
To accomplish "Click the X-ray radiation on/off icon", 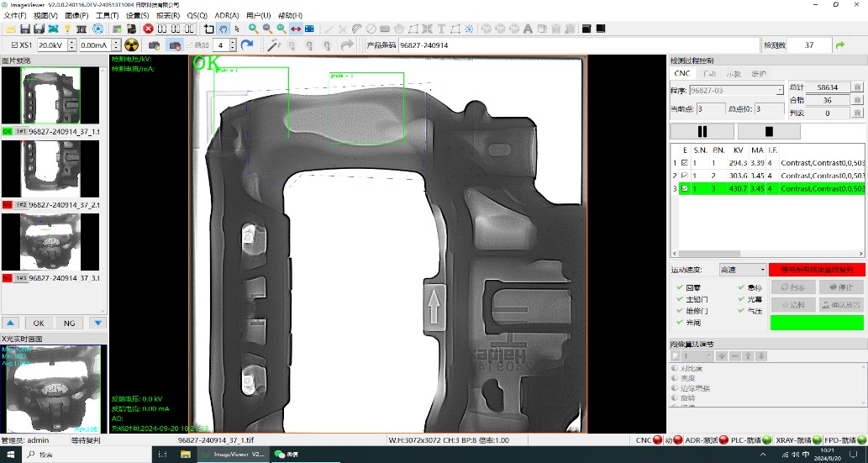I will click(x=131, y=45).
